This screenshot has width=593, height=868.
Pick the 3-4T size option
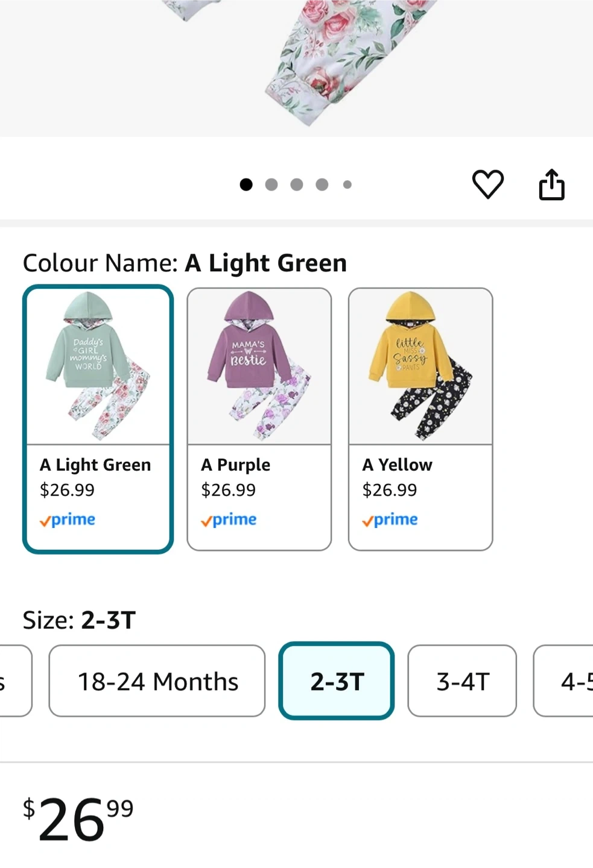[462, 681]
